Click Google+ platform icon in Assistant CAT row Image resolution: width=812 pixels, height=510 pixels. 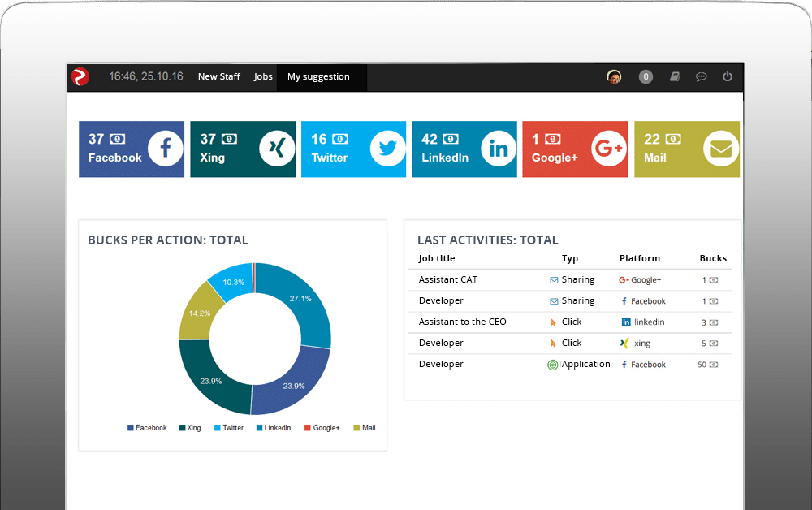coord(624,280)
